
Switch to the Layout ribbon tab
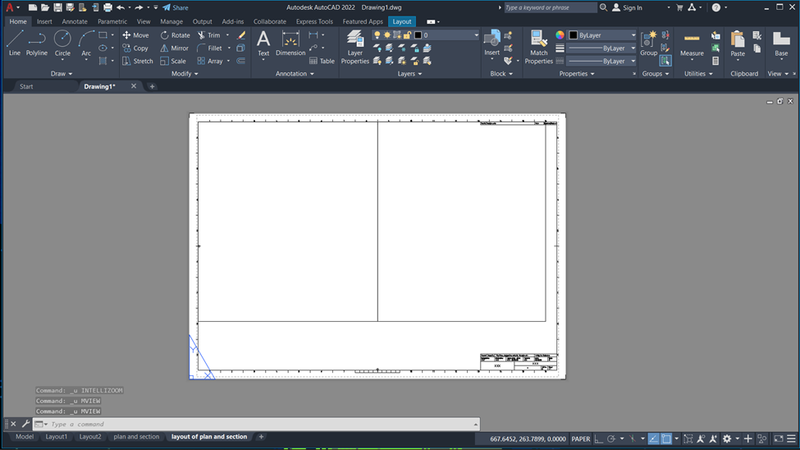pyautogui.click(x=402, y=21)
